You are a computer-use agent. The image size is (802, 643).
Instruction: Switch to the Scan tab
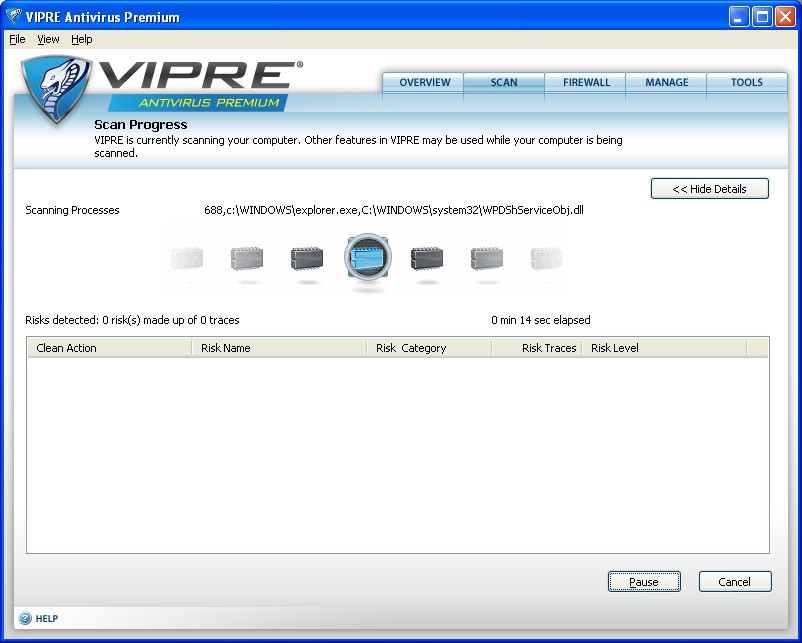(504, 83)
